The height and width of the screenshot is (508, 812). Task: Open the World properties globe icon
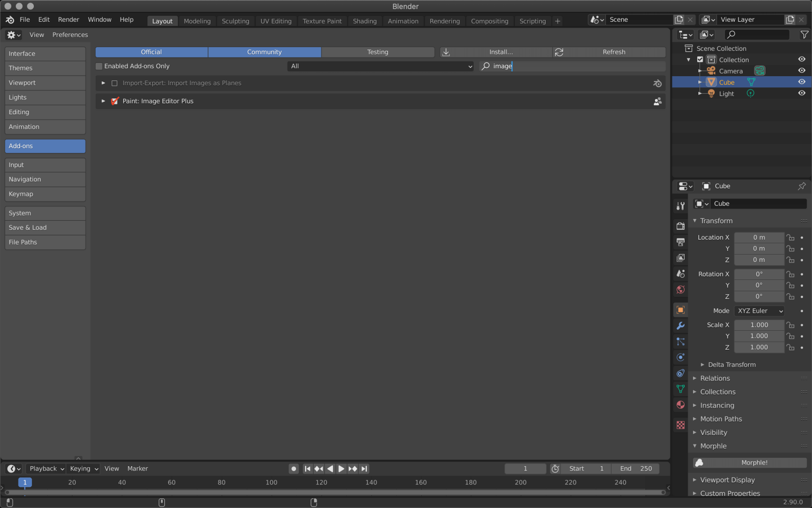tap(680, 290)
